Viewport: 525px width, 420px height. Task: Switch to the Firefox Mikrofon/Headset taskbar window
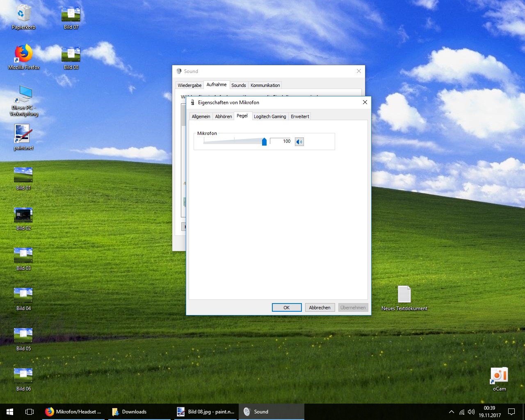[73, 412]
